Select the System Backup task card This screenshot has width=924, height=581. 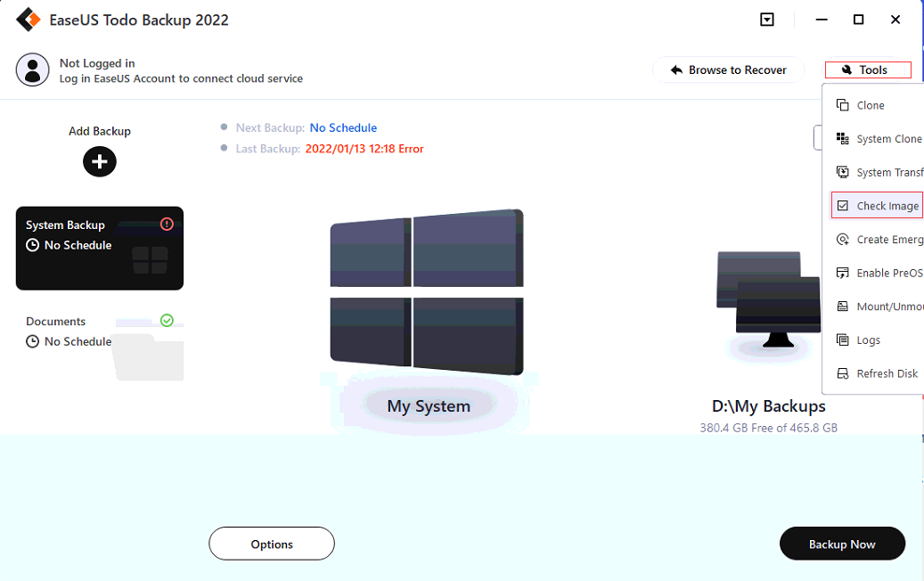tap(100, 248)
